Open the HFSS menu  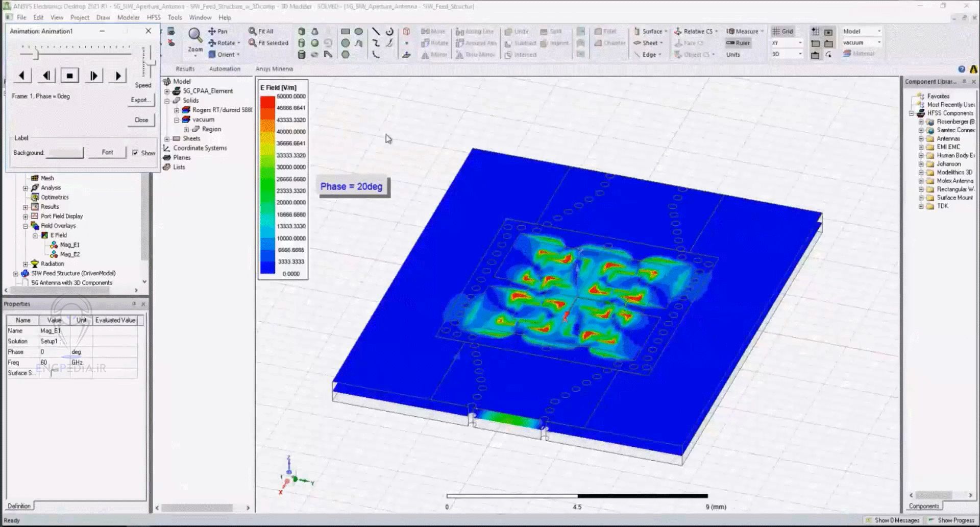(153, 17)
